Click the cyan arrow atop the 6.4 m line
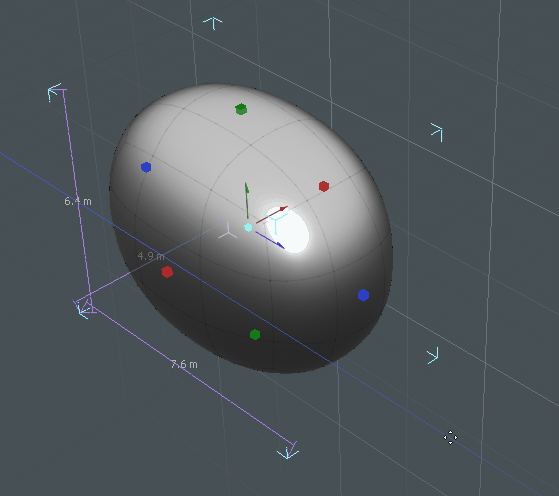Screen dimensions: 559x496 pyautogui.click(x=55, y=92)
